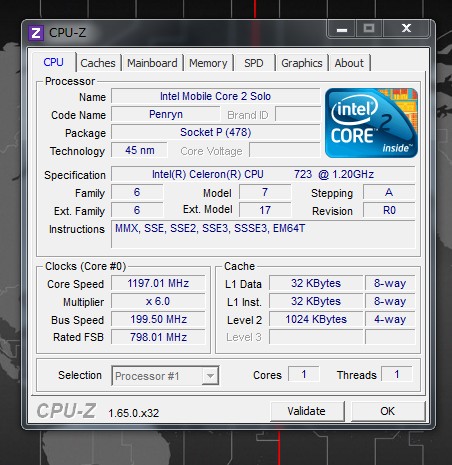Click the Ext. Model value 17

pos(265,210)
